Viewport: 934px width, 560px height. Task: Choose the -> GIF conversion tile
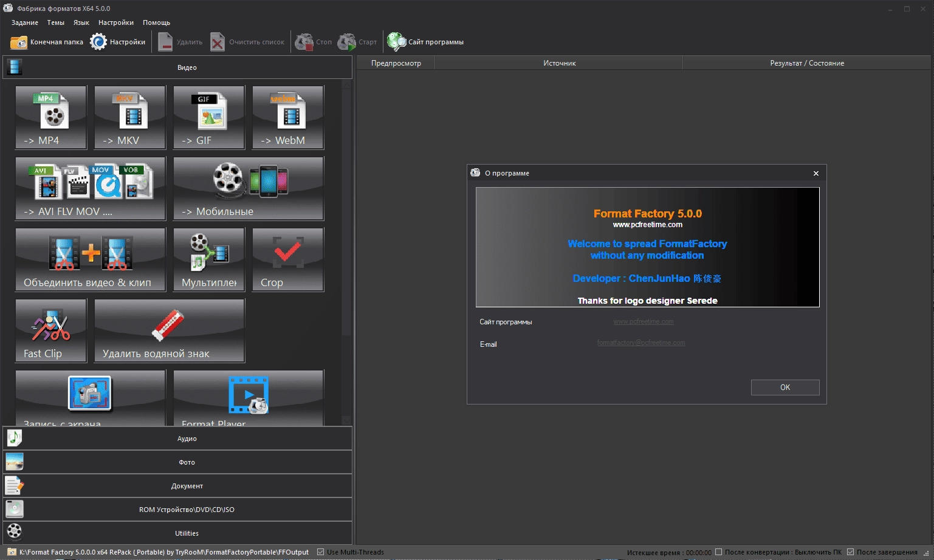(209, 117)
